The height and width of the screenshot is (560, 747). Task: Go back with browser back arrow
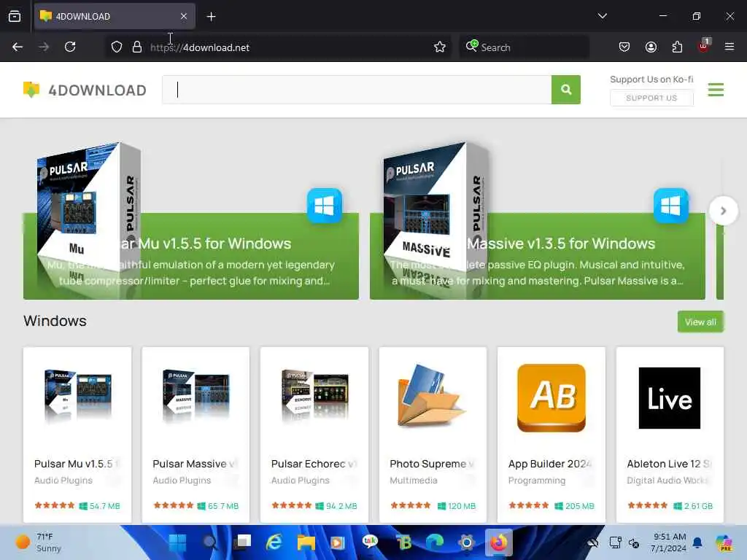click(x=18, y=47)
